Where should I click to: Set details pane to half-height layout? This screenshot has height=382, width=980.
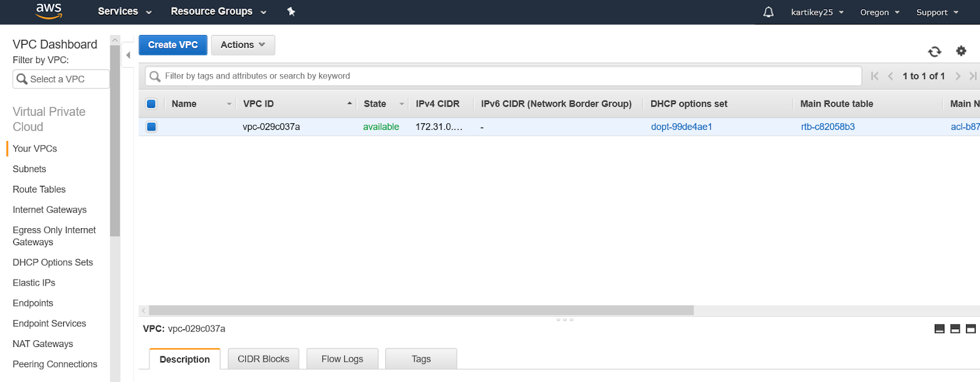point(955,329)
